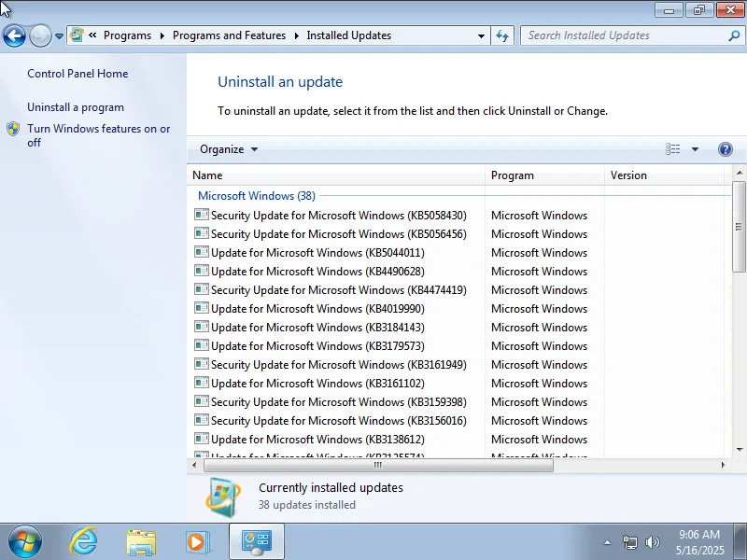Open Windows Media Player from taskbar
This screenshot has width=747, height=560.
pos(198,542)
